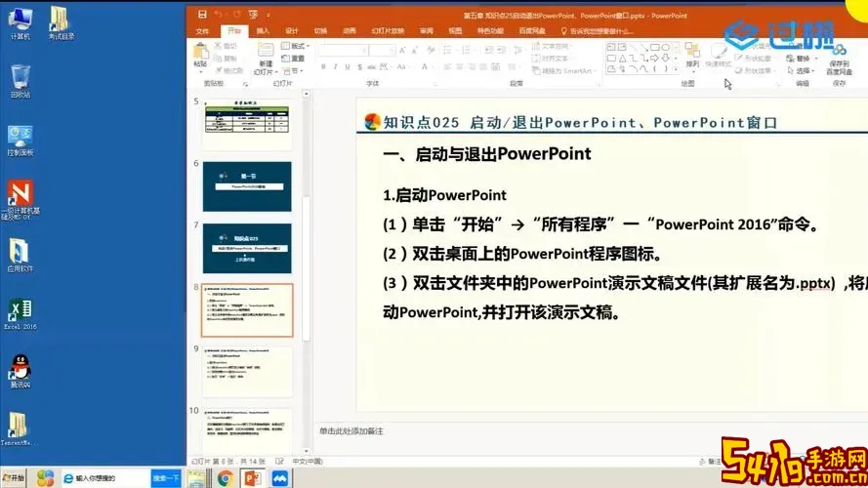Select the triangle shape in shapes gallery

pyautogui.click(x=622, y=59)
